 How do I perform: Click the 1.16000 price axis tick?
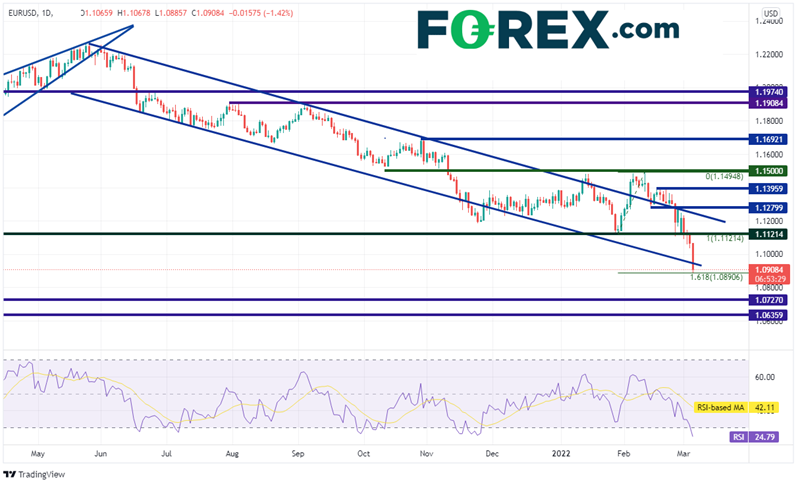click(x=769, y=155)
